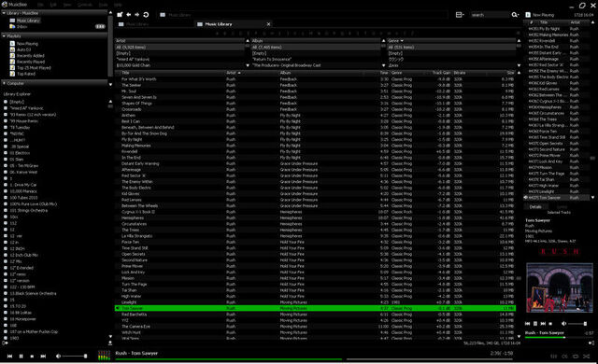
Task: Click the search input field
Action: 490,15
